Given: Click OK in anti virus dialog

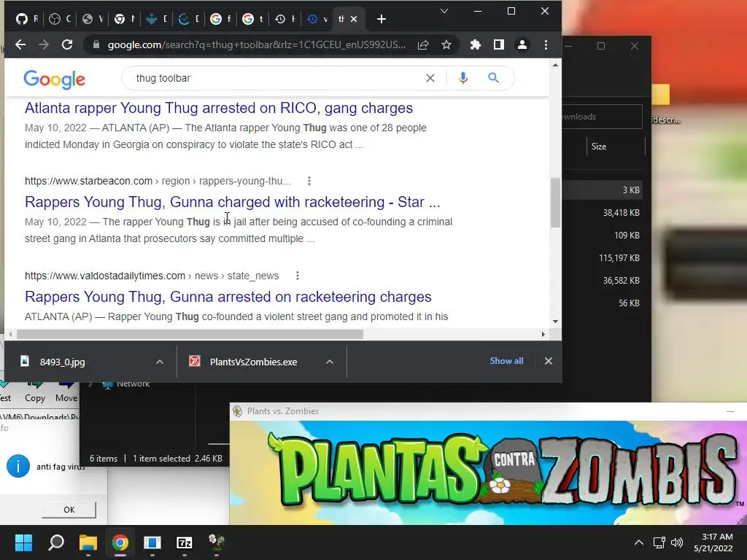Looking at the screenshot, I should pos(69,510).
